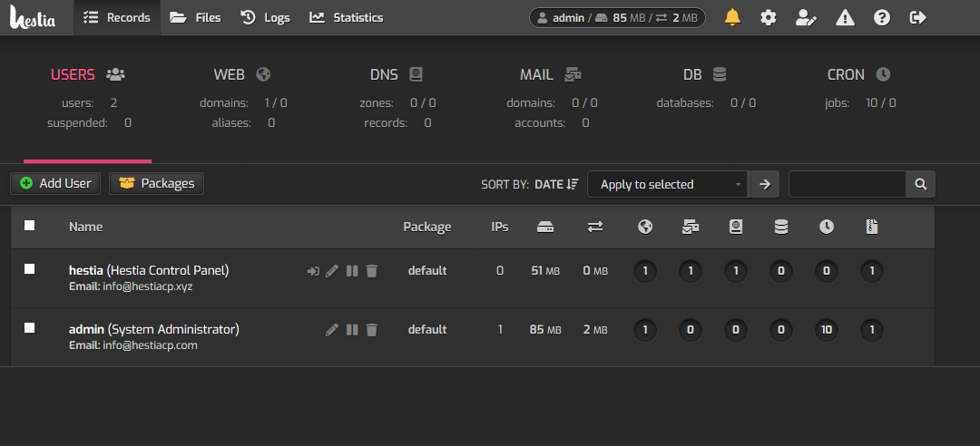Click hestia's mail domains count badge
980x446 pixels.
pyautogui.click(x=690, y=271)
